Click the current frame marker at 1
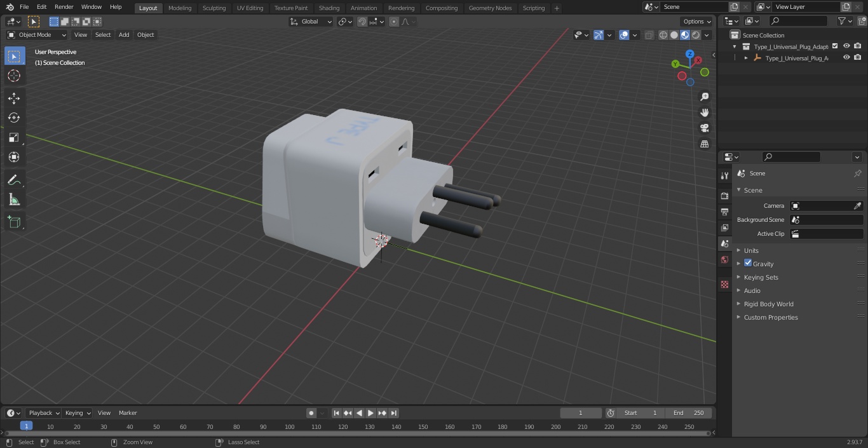Viewport: 868px width, 448px height. pyautogui.click(x=26, y=426)
